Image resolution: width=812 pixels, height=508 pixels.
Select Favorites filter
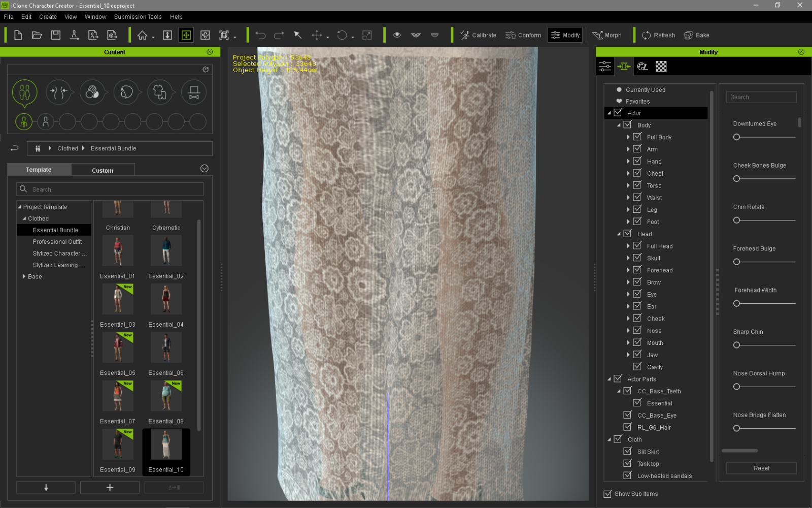tap(637, 101)
